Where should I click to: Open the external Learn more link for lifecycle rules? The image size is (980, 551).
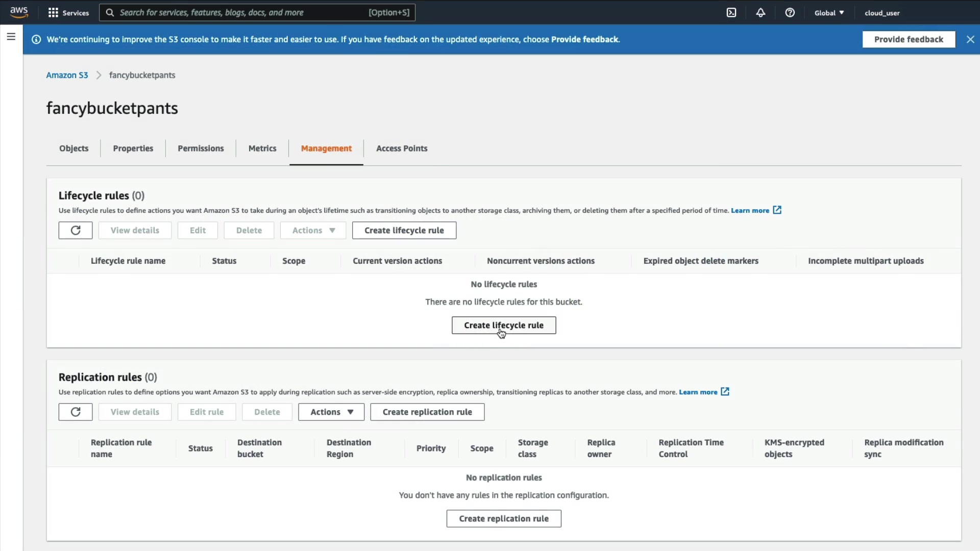coord(755,211)
